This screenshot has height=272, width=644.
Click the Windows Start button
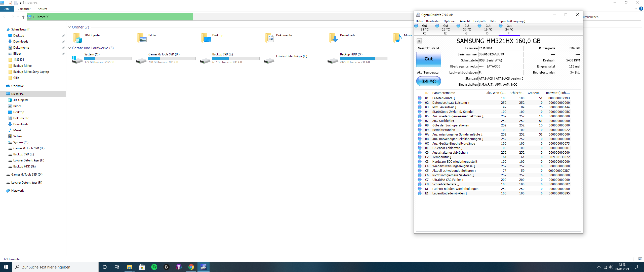tap(6, 267)
